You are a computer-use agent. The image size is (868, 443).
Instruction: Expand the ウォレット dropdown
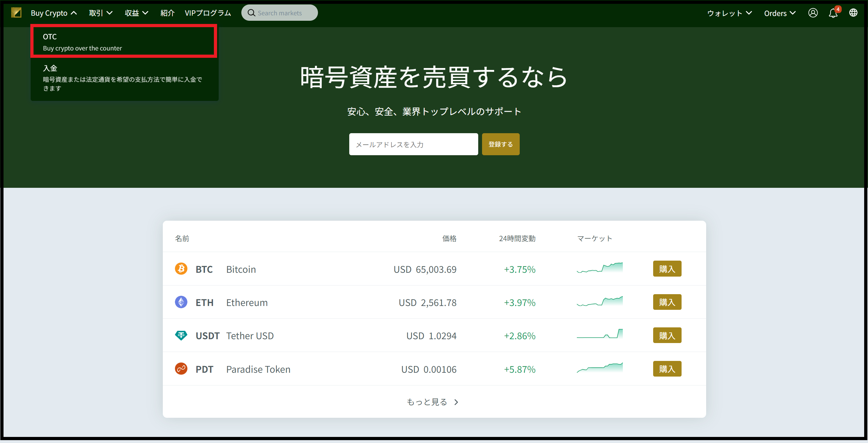tap(729, 13)
